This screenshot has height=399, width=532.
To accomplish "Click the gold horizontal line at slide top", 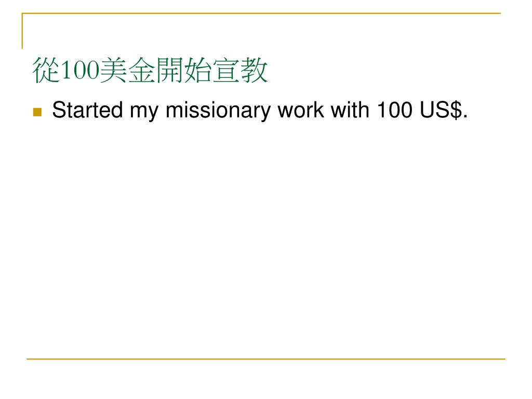I will (260, 14).
